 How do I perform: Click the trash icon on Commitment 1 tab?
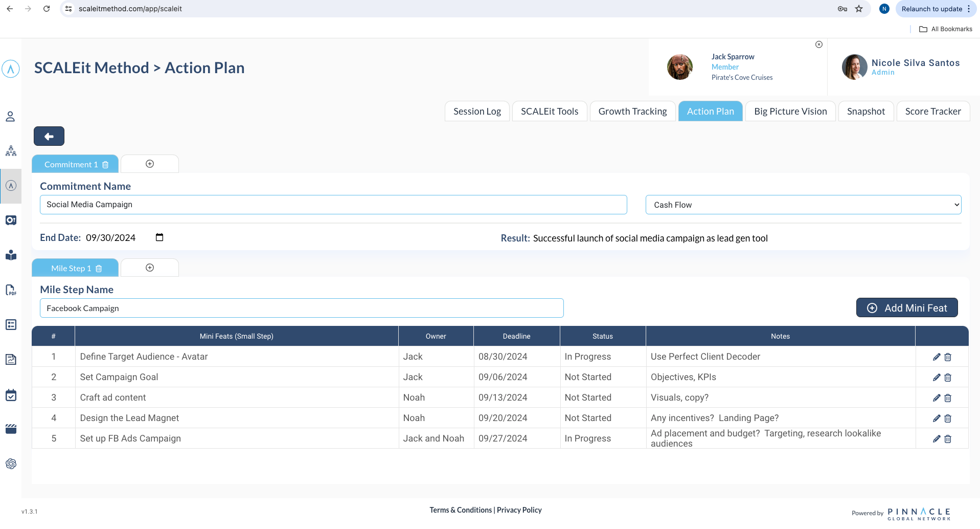tap(105, 165)
